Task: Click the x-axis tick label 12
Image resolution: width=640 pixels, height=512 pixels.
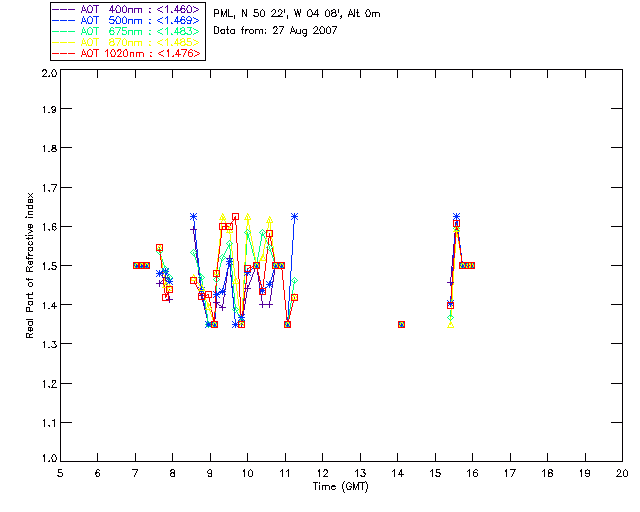Action: pos(322,473)
